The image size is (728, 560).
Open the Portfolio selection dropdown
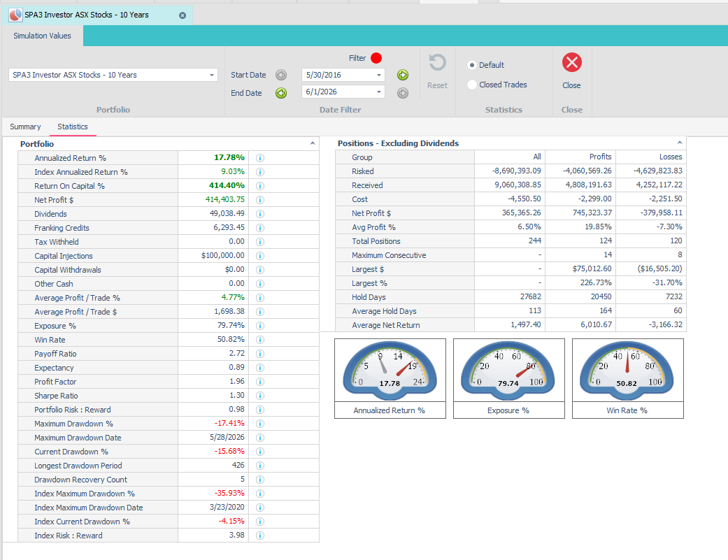click(x=212, y=75)
